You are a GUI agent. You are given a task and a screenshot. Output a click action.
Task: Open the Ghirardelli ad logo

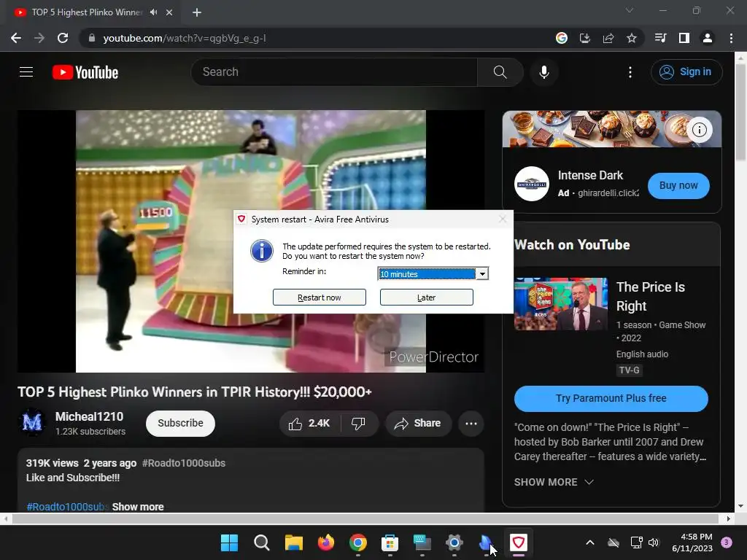[x=532, y=184]
